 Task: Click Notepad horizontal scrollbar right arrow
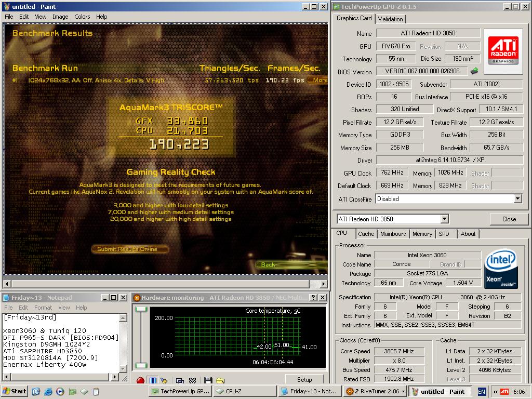(114, 377)
